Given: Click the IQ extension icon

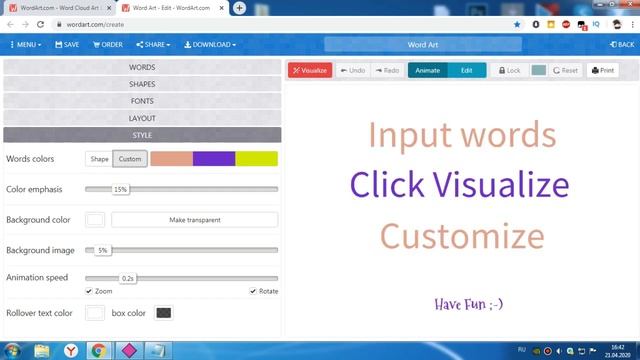Looking at the screenshot, I should coord(596,24).
